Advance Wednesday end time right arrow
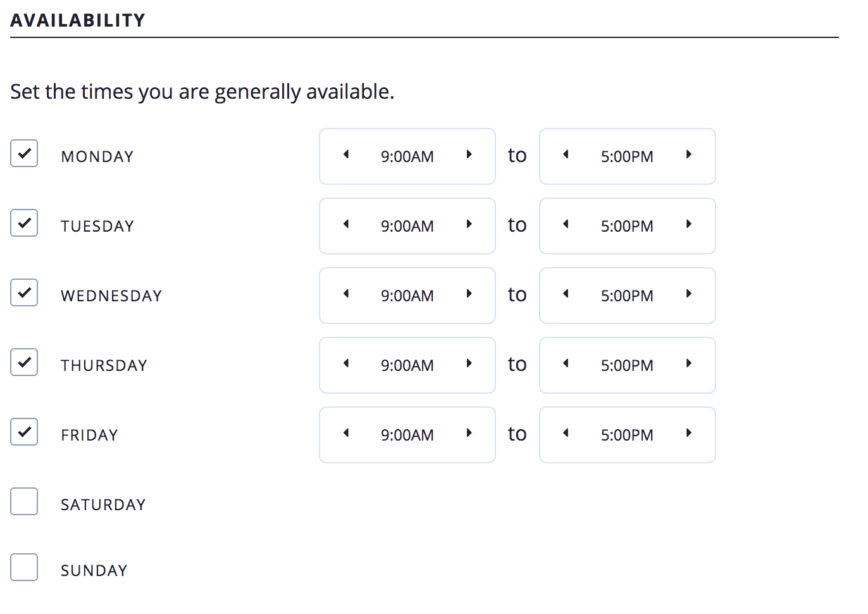 point(689,294)
